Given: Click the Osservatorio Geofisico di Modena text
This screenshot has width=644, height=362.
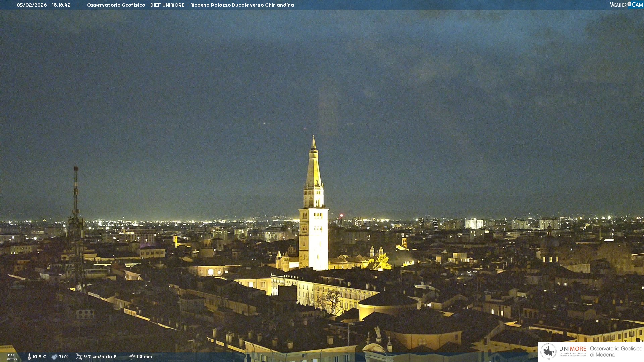Looking at the screenshot, I should tap(616, 352).
